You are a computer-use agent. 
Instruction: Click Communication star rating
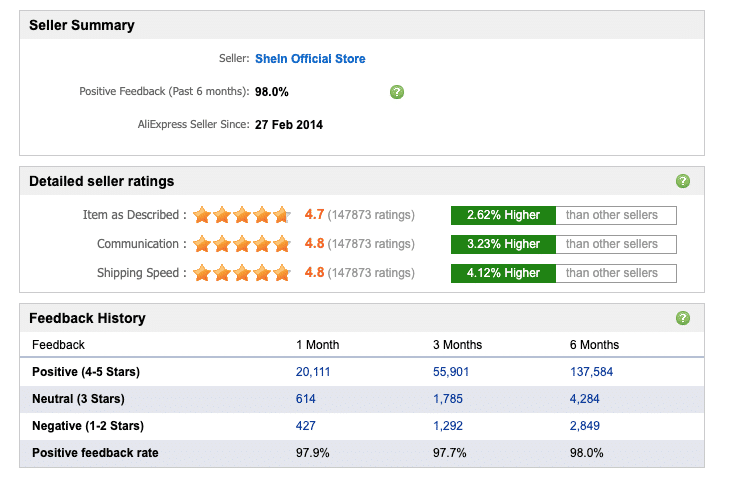(x=242, y=244)
